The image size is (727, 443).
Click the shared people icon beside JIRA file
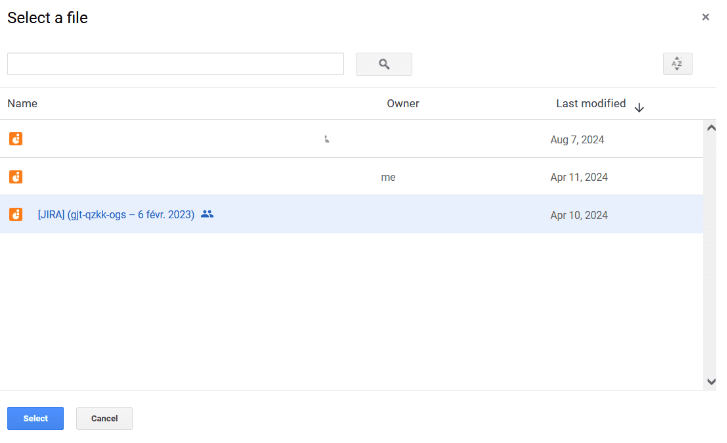(207, 214)
